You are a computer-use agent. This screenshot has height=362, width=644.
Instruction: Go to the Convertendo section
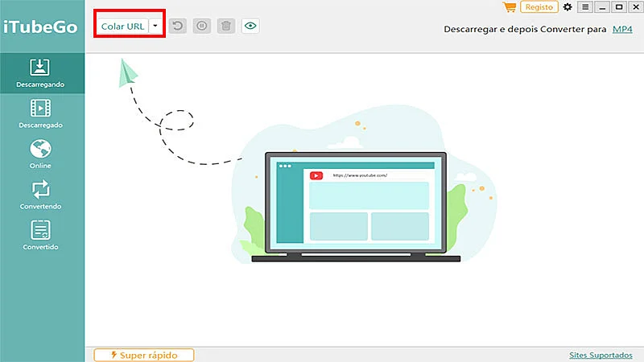click(x=40, y=195)
